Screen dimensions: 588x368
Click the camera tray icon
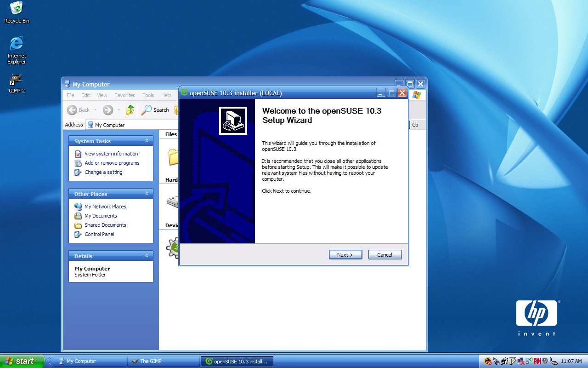tap(504, 361)
